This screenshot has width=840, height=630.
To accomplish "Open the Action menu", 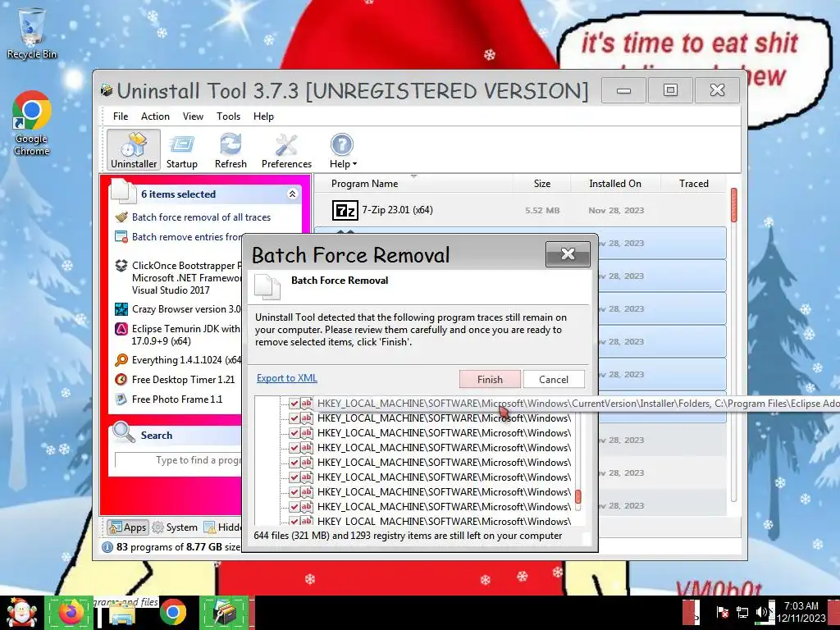I will coord(155,116).
